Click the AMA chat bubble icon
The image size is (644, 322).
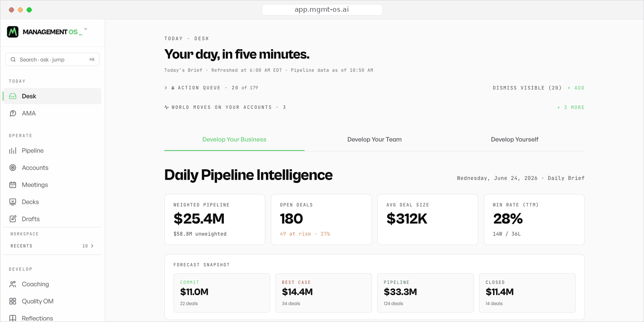pyautogui.click(x=13, y=113)
